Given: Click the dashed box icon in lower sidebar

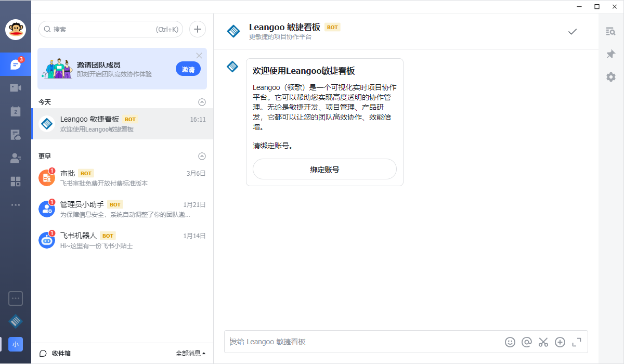Looking at the screenshot, I should tap(16, 298).
